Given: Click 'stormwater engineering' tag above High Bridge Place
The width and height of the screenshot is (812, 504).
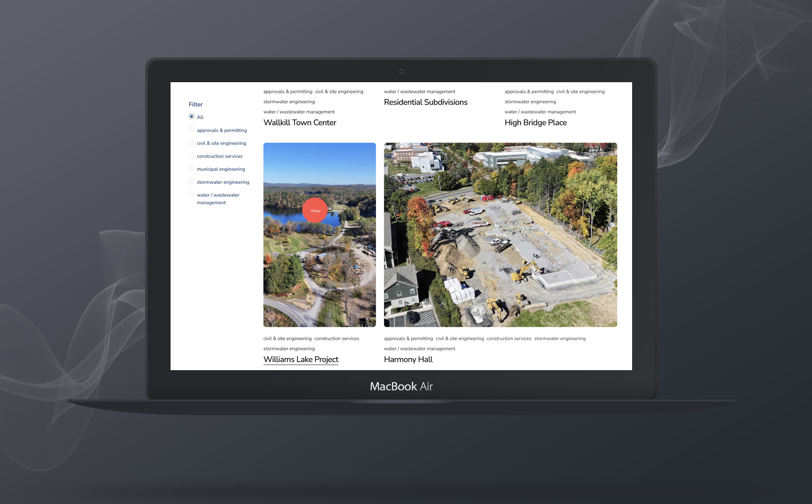Looking at the screenshot, I should pyautogui.click(x=530, y=102).
